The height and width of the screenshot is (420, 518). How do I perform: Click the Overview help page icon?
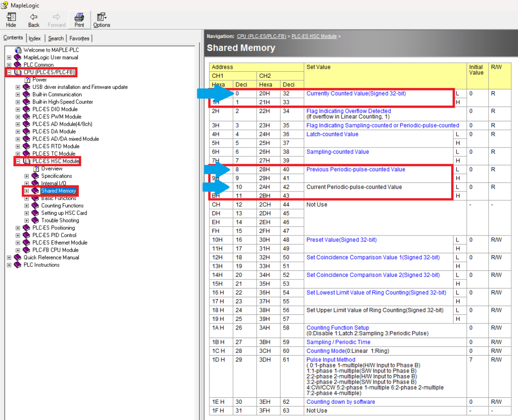(x=36, y=168)
